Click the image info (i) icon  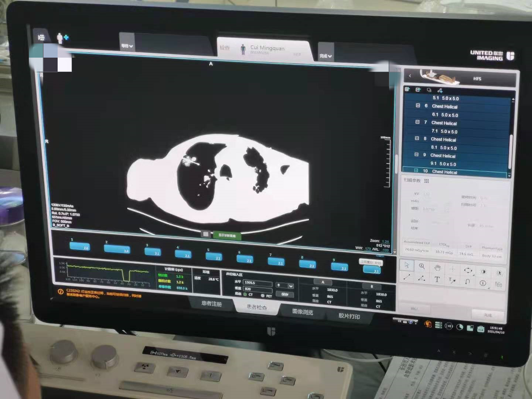[x=482, y=283]
